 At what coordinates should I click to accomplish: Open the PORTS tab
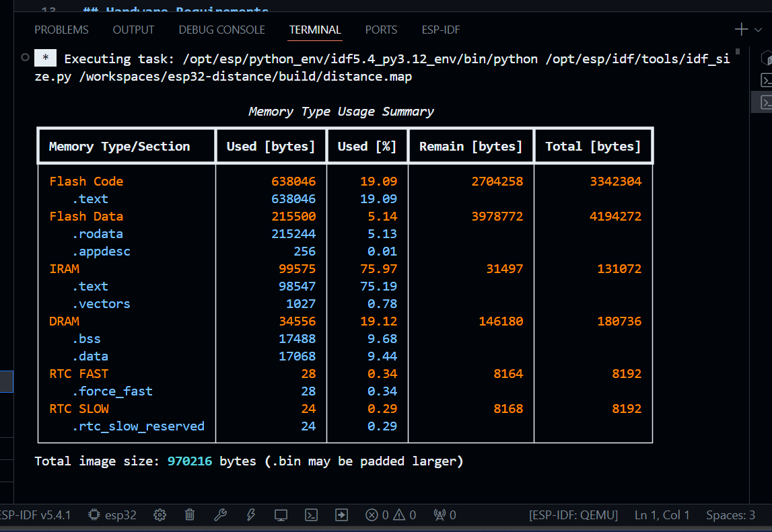[381, 30]
